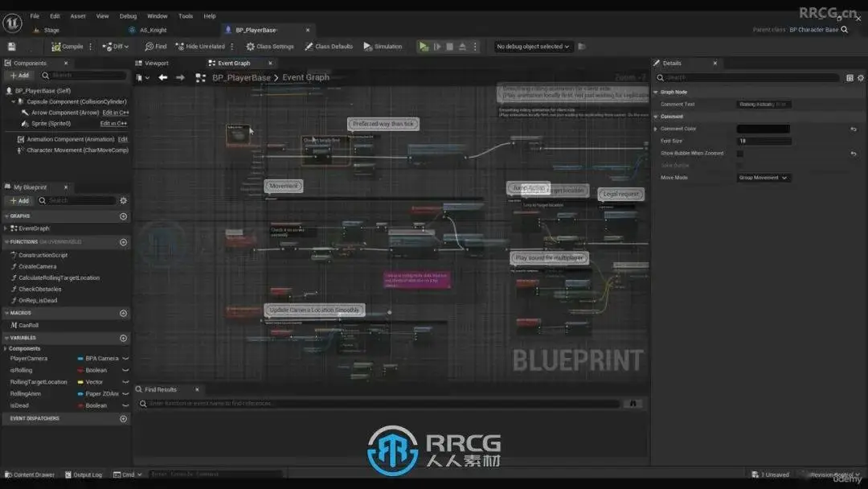Click the green Play button

[424, 47]
